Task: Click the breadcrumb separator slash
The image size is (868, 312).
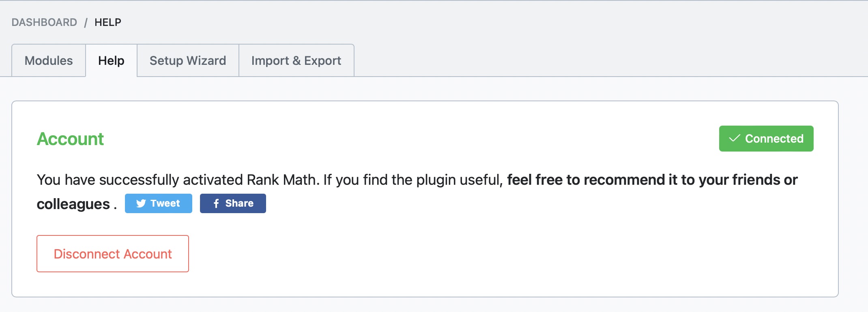Action: (x=86, y=22)
